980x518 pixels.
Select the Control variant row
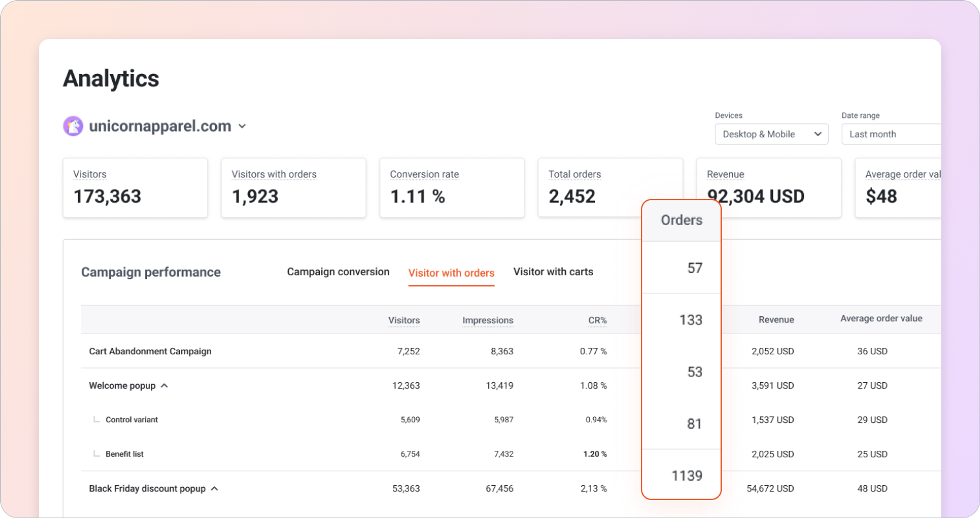pos(132,419)
